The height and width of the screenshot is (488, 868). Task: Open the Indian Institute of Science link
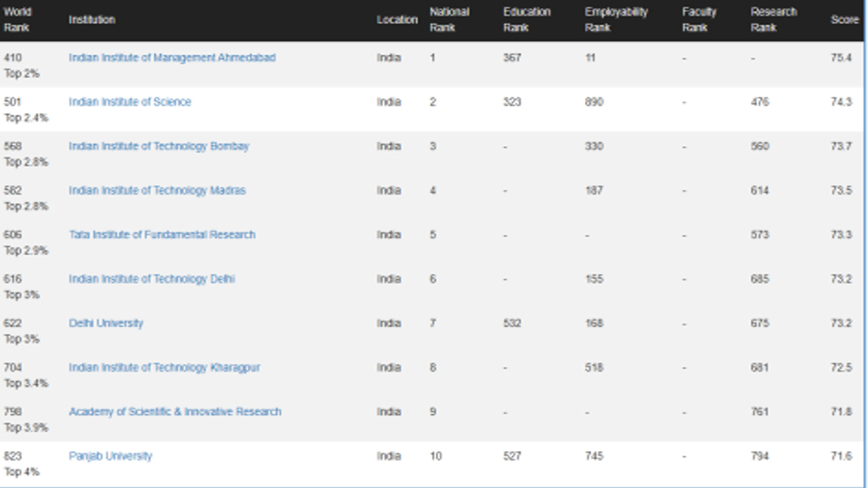point(130,102)
